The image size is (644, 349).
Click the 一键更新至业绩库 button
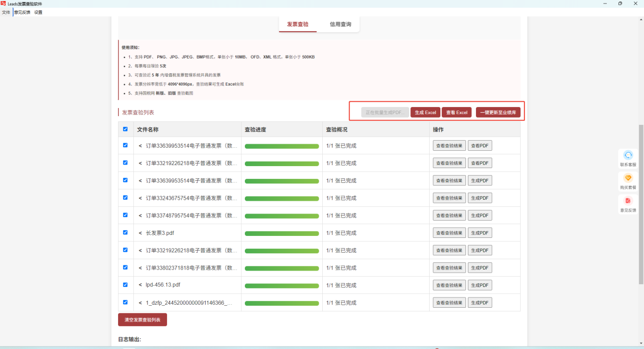point(498,113)
